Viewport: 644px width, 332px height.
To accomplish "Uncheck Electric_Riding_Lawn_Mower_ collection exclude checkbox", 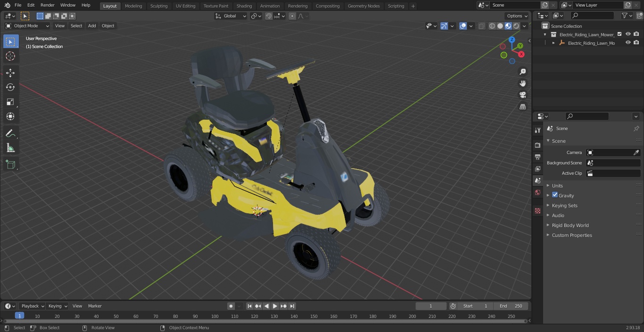I will pyautogui.click(x=619, y=34).
